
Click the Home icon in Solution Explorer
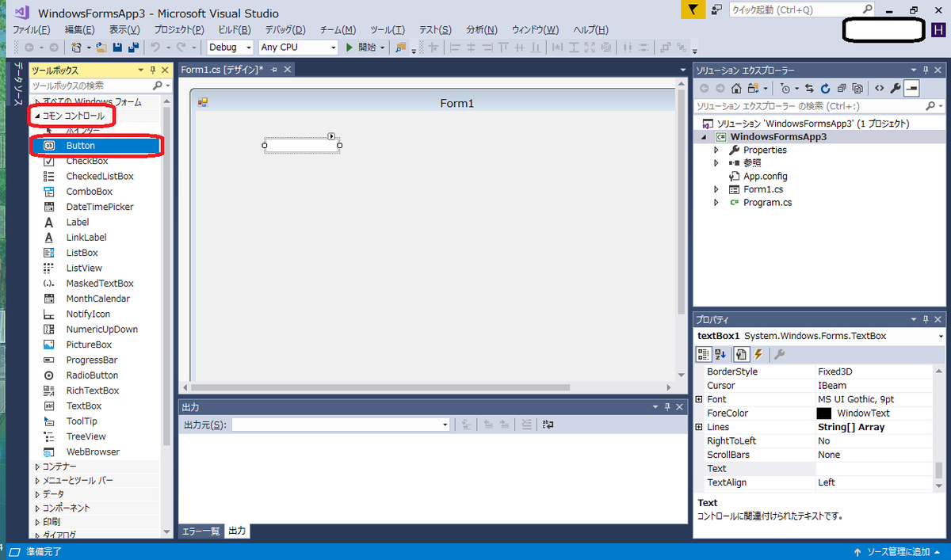[x=736, y=89]
